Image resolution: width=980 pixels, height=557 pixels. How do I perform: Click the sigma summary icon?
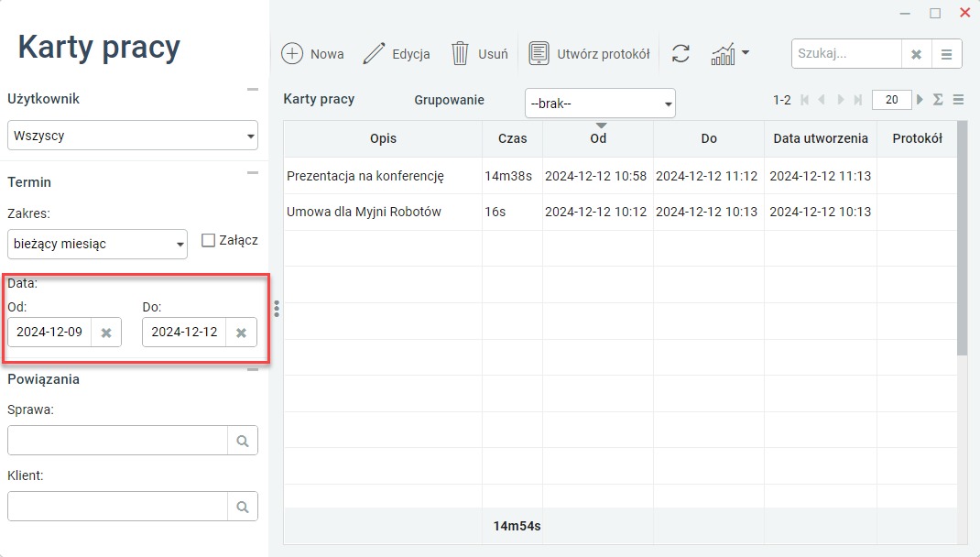click(x=938, y=99)
